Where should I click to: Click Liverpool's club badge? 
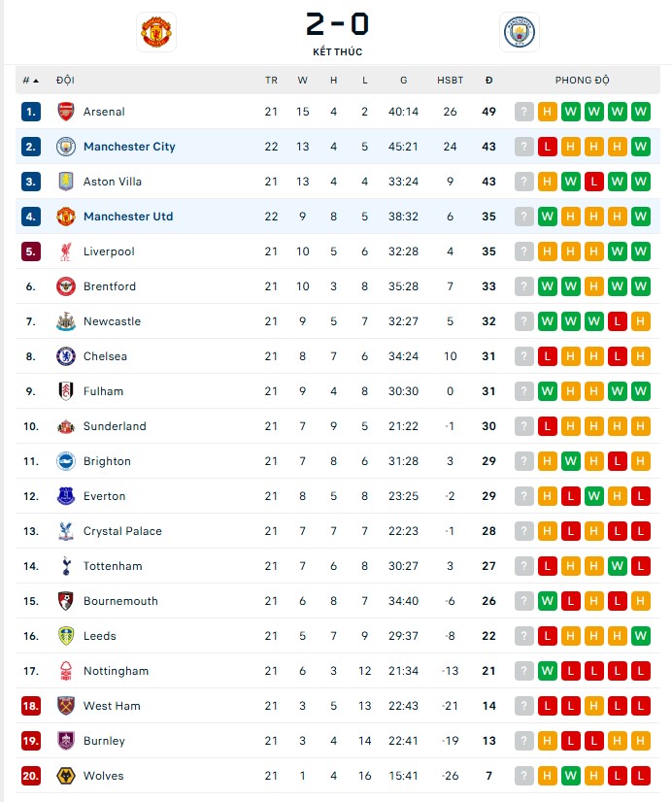[x=66, y=251]
